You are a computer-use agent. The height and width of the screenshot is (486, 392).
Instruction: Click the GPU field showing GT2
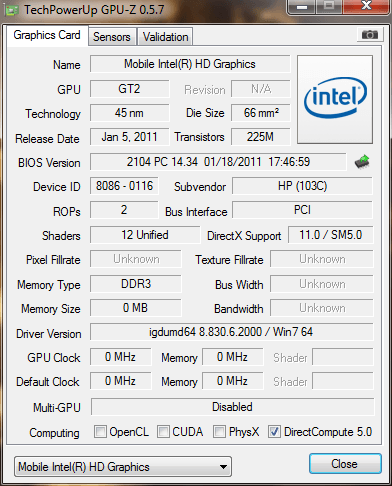(x=129, y=89)
